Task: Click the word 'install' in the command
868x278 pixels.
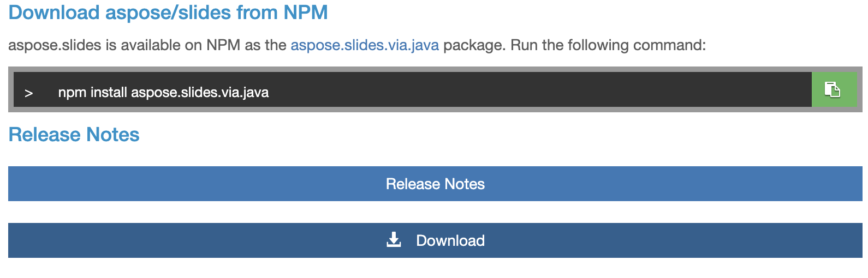Action: coord(109,92)
